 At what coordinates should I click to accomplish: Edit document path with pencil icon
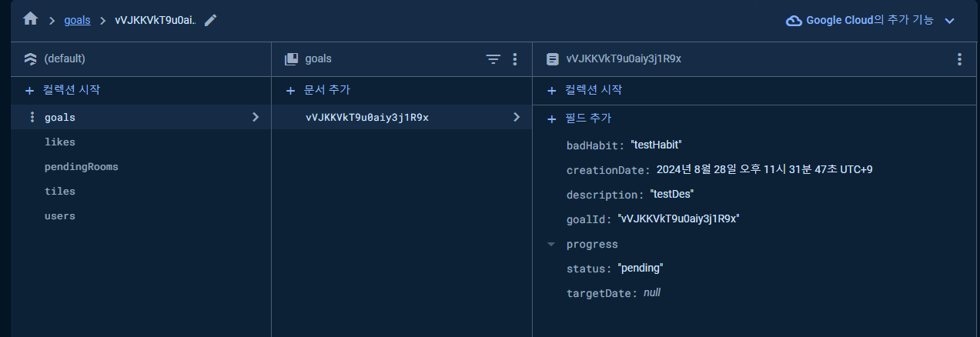click(x=211, y=21)
